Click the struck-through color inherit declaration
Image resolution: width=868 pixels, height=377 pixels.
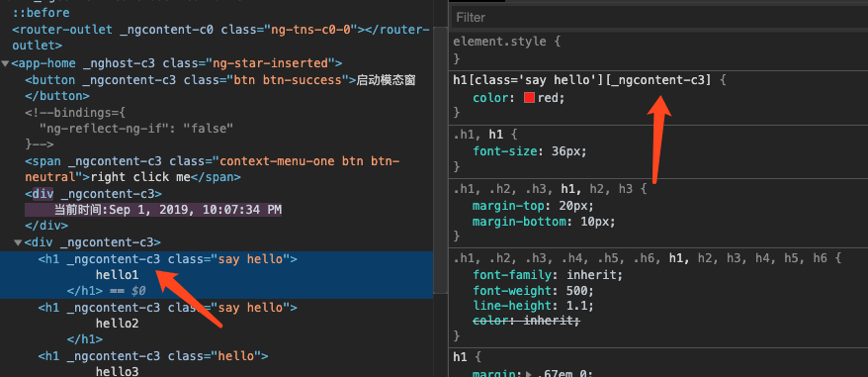(x=527, y=320)
